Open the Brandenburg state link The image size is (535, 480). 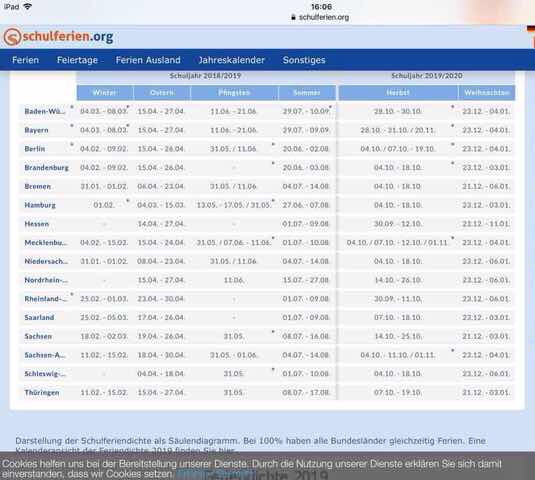(47, 168)
